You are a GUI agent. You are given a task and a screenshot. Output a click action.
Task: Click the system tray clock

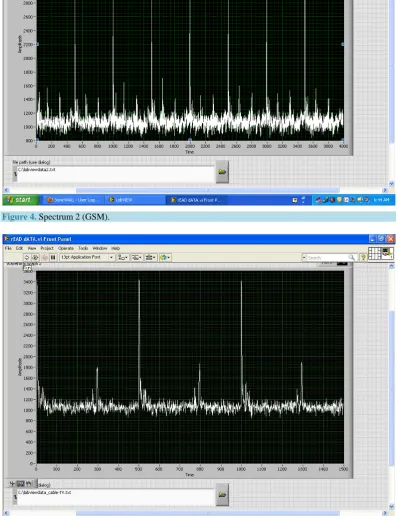tap(381, 200)
